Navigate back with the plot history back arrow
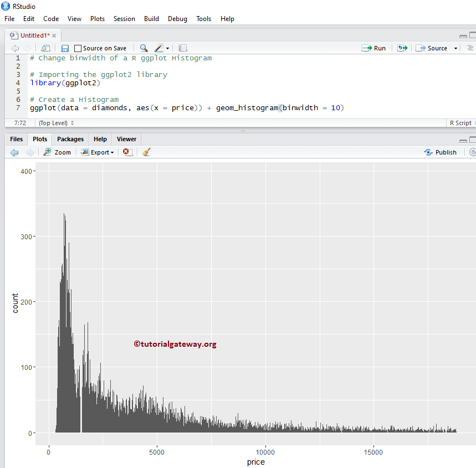476x468 pixels. coord(14,152)
